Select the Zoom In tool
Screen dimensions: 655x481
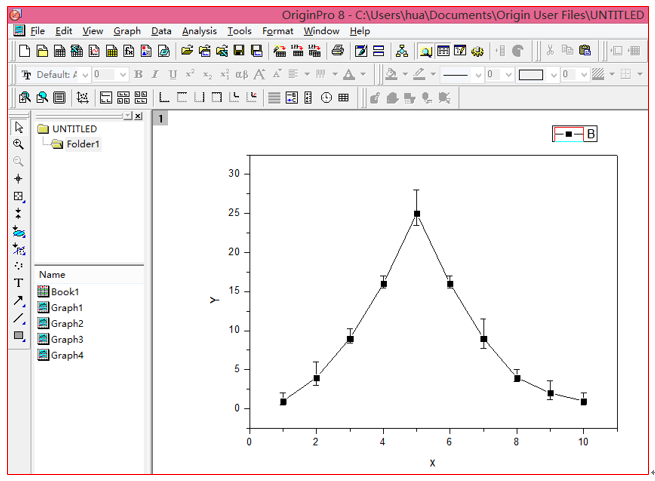[x=18, y=144]
